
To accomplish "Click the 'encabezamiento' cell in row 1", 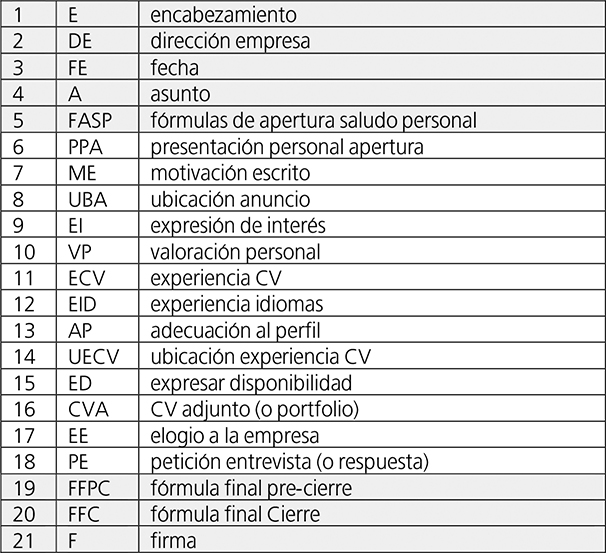I will 229,16.
